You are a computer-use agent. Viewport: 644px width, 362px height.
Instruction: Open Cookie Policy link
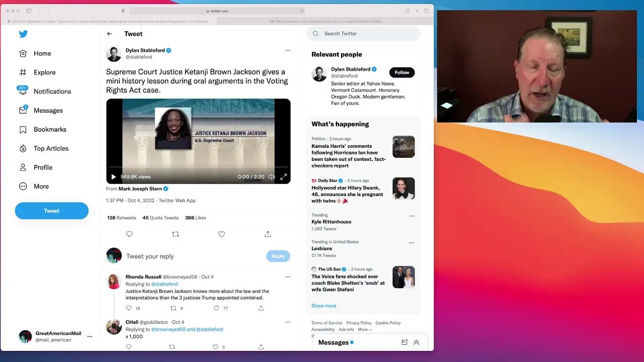tap(388, 323)
